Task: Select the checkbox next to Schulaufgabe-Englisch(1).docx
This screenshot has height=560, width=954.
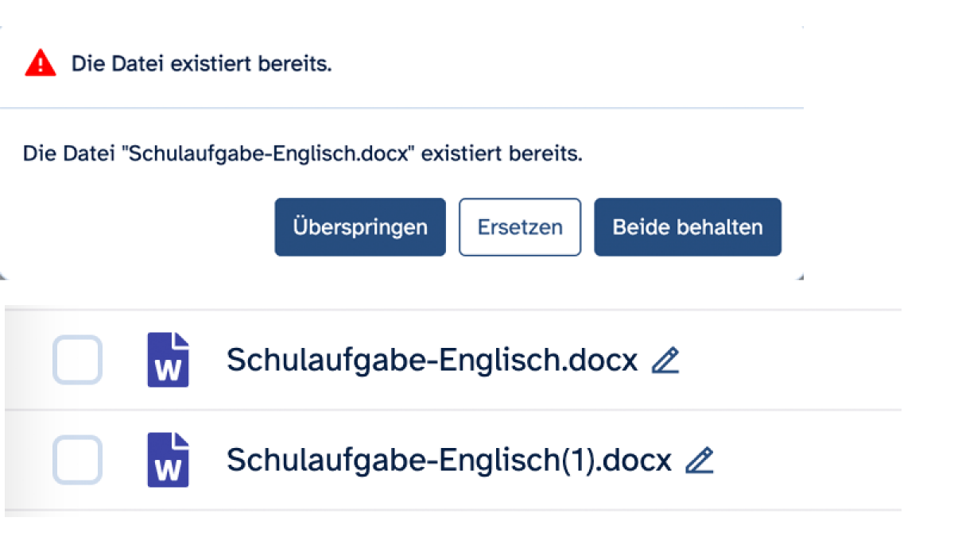Action: click(x=77, y=460)
